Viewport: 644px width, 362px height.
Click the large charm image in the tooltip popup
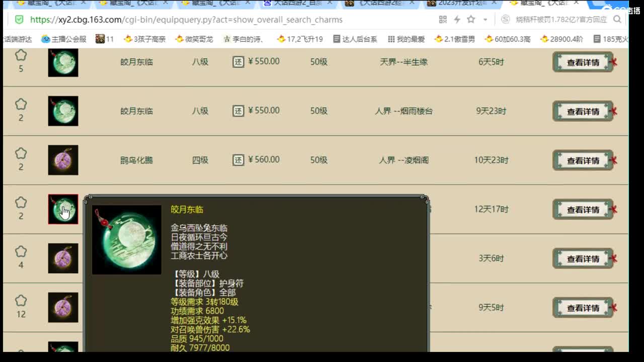(x=127, y=240)
